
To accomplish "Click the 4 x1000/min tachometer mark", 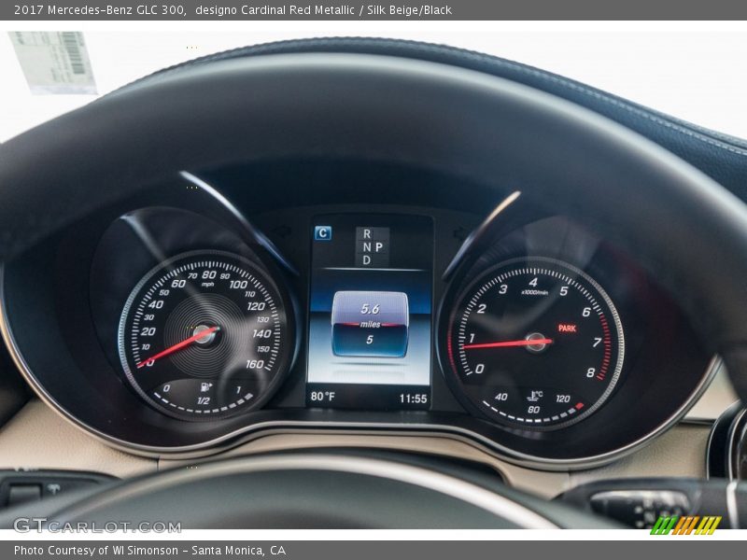I will click(x=533, y=283).
